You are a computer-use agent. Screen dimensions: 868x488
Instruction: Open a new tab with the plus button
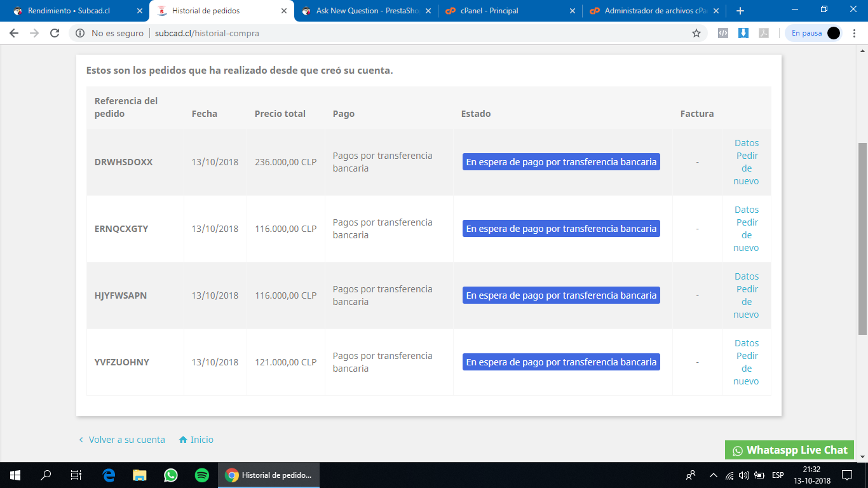click(x=740, y=11)
